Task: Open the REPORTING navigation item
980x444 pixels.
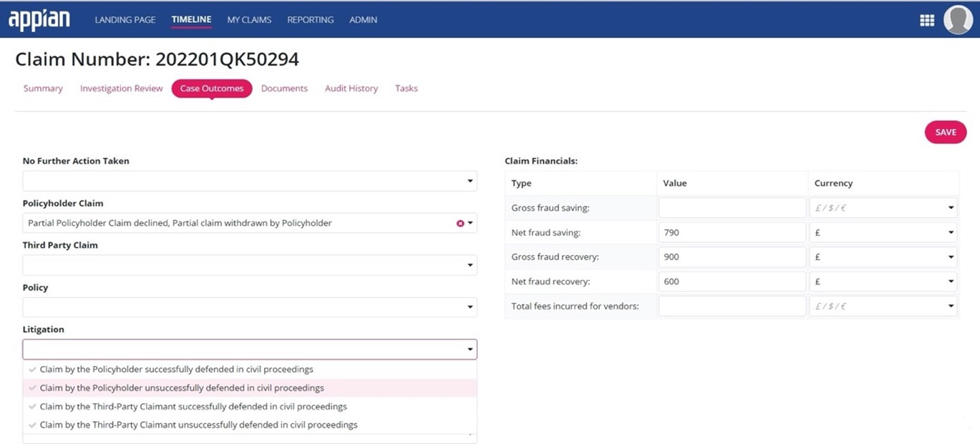Action: 310,20
